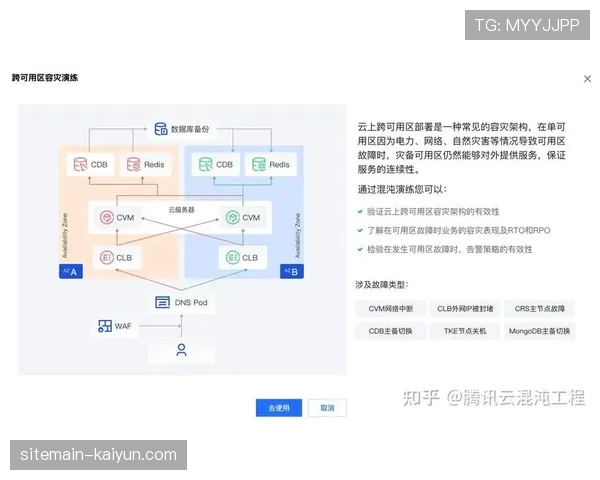
Task: Click the 通过混沌演练您可以 heading
Action: click(x=402, y=189)
